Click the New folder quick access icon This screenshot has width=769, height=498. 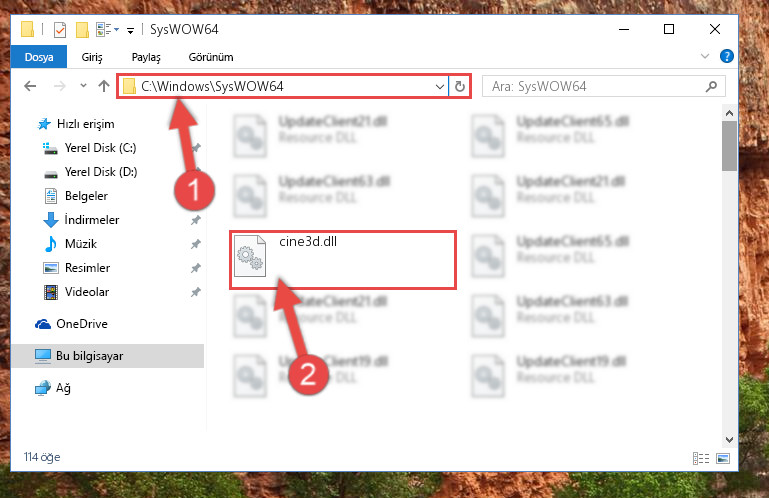82,29
